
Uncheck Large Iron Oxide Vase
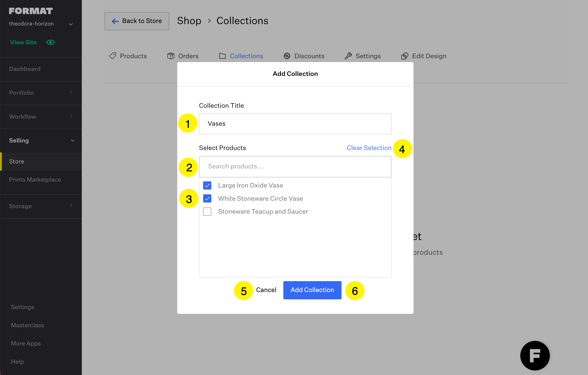pyautogui.click(x=207, y=185)
